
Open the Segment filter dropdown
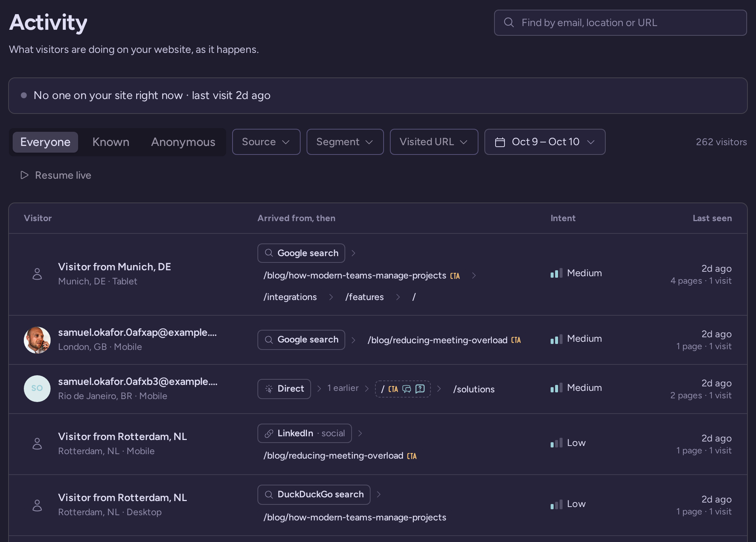345,142
